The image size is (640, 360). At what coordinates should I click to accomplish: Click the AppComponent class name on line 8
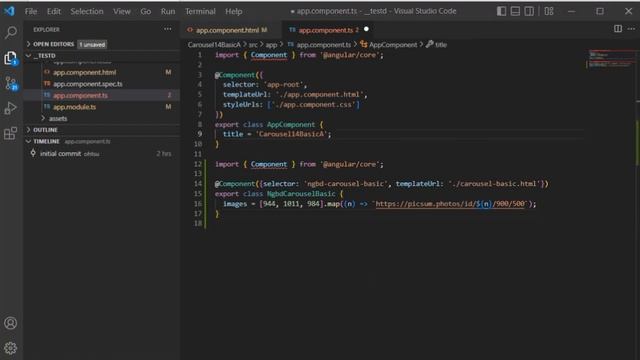(x=291, y=124)
